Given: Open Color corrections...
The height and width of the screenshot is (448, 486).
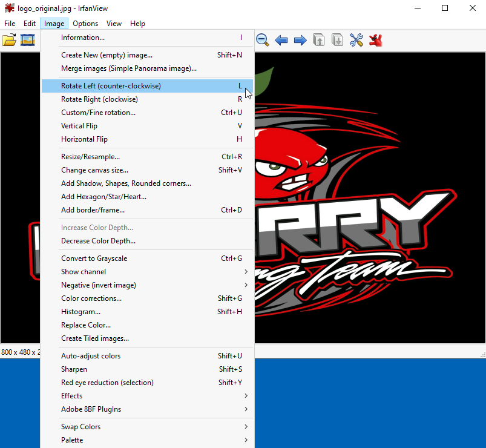Looking at the screenshot, I should [147, 298].
